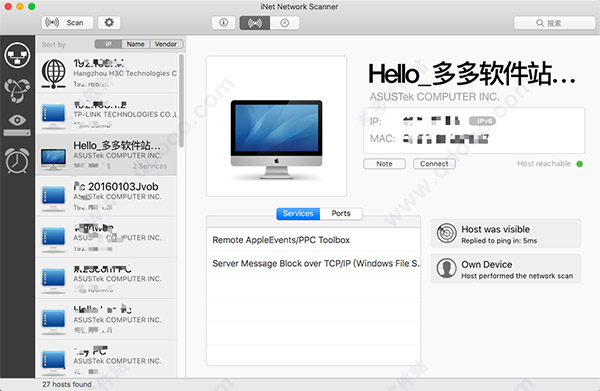
Task: Click globe router icon of H3C host
Action: (x=54, y=73)
